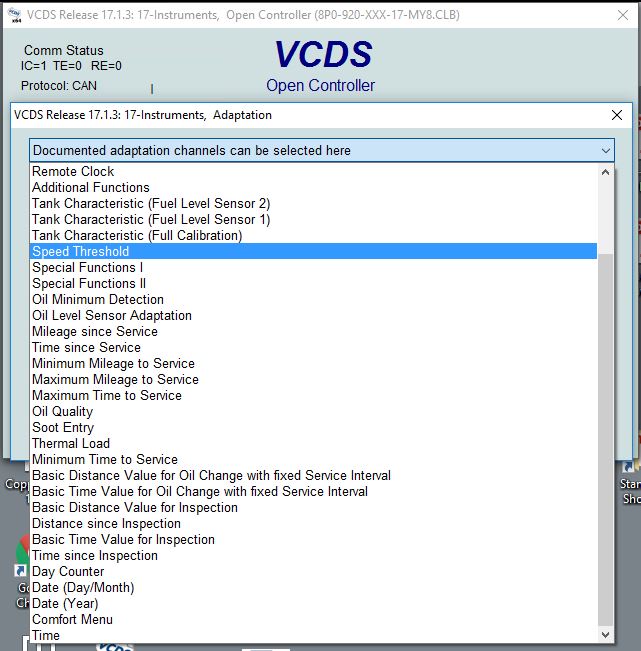Select Time since Inspection
The height and width of the screenshot is (651, 641).
coord(313,556)
